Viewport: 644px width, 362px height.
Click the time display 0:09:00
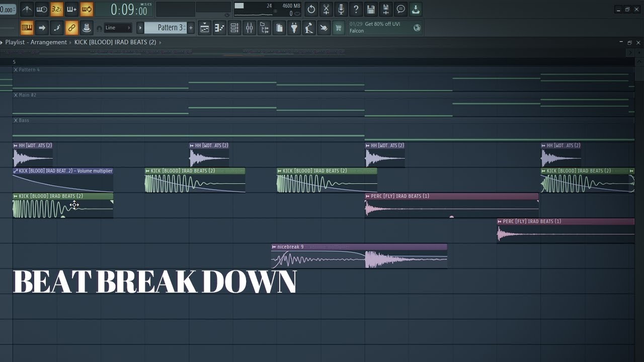pyautogui.click(x=128, y=10)
